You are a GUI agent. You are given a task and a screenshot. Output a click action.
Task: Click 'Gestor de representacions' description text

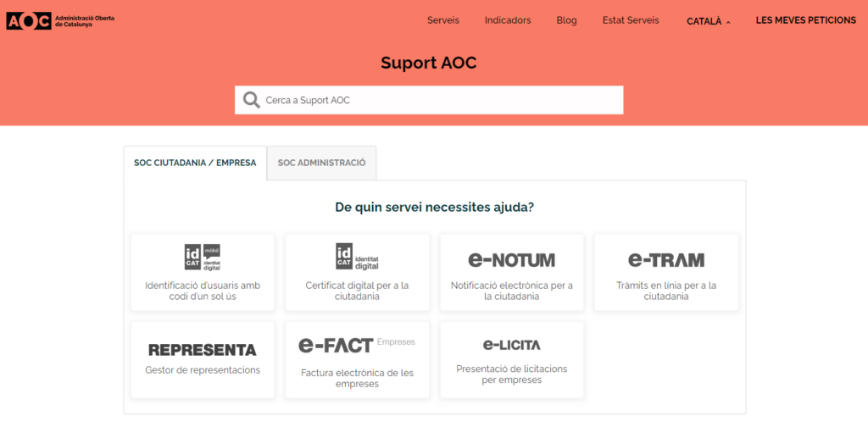coord(203,369)
